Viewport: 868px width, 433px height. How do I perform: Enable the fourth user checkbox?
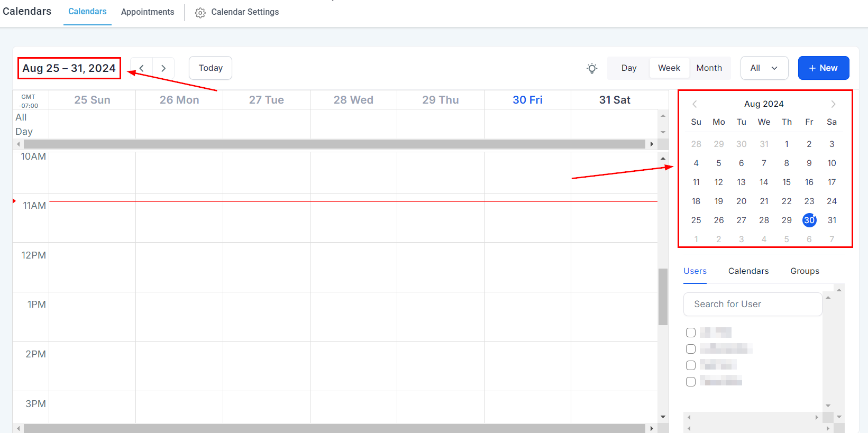click(691, 382)
